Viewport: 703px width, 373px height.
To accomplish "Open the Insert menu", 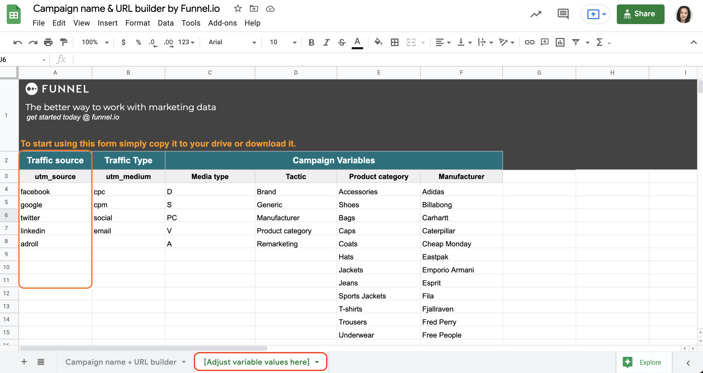I will [108, 23].
